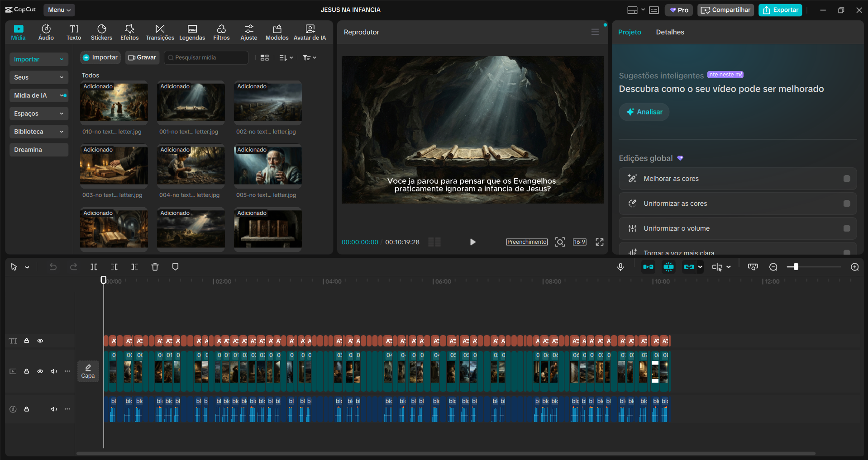Click the Analisar button
This screenshot has width=868, height=460.
(x=644, y=112)
